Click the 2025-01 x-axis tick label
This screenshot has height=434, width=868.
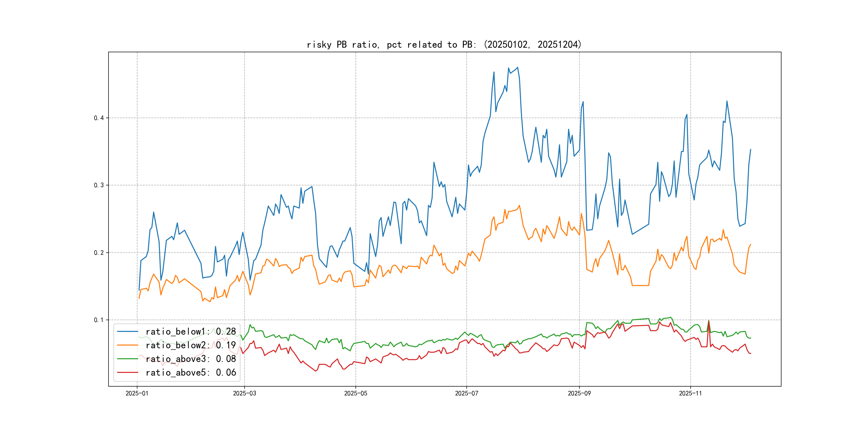[137, 393]
